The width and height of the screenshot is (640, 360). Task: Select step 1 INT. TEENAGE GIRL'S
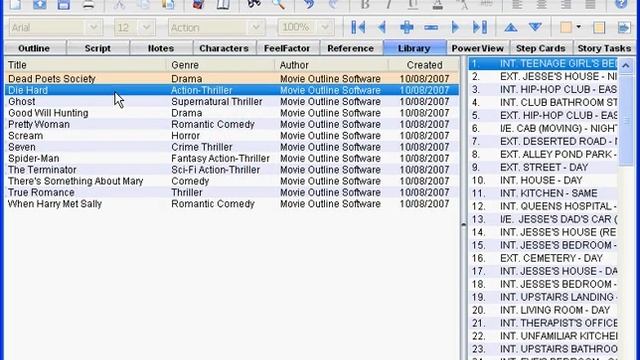pyautogui.click(x=543, y=63)
